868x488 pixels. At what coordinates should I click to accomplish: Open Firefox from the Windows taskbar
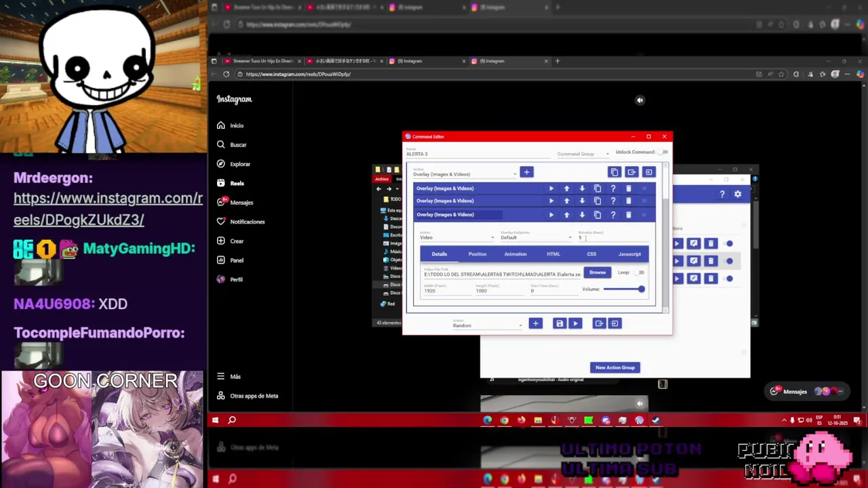click(x=521, y=420)
